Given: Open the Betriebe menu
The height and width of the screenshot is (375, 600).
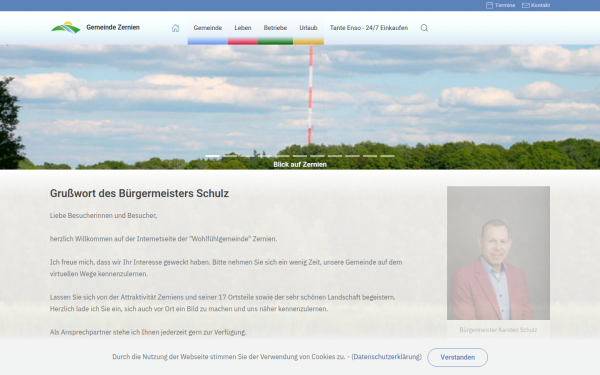Looking at the screenshot, I should click(x=275, y=28).
